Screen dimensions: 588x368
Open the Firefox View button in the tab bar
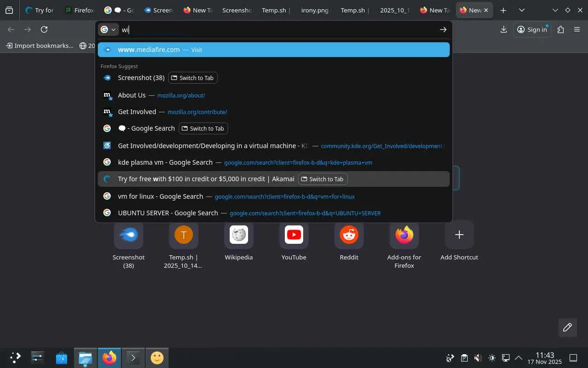9,10
